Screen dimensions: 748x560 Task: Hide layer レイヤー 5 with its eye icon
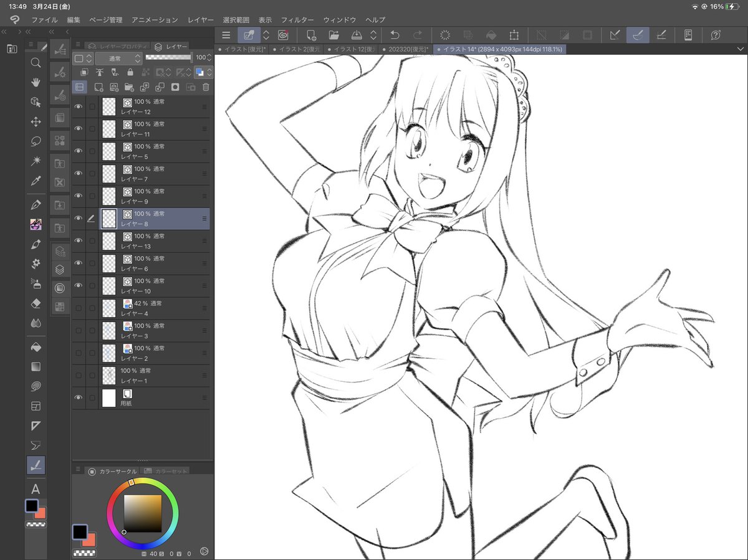[79, 151]
